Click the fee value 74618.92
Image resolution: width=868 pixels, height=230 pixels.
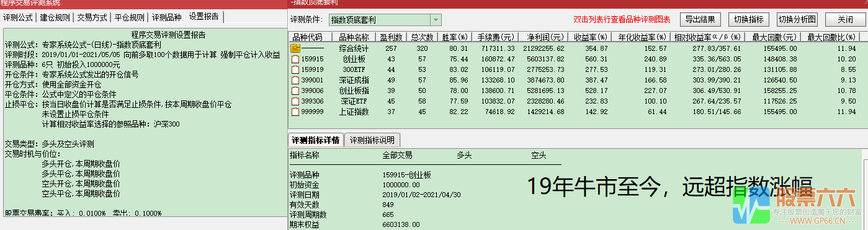coord(498,112)
